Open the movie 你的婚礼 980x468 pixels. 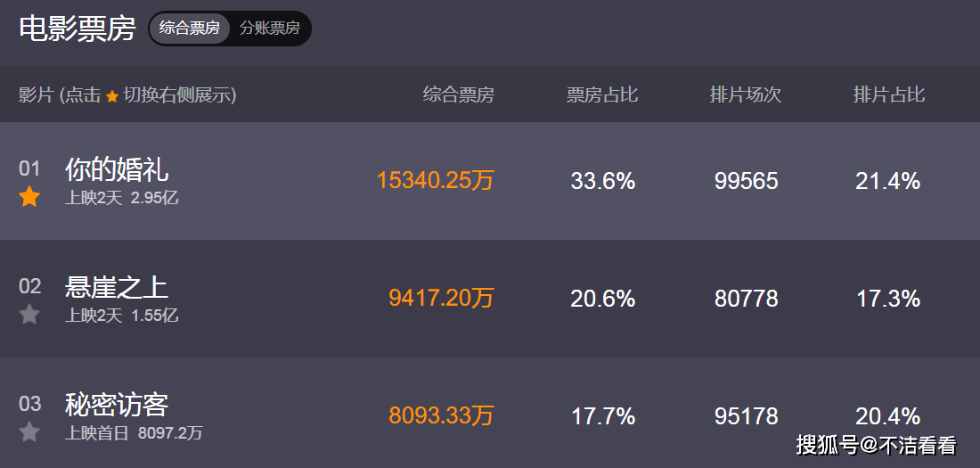(117, 169)
